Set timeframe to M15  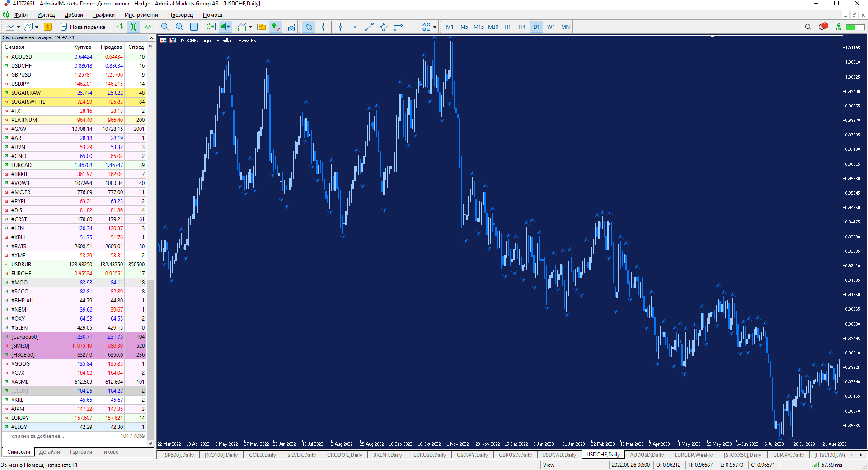(479, 27)
